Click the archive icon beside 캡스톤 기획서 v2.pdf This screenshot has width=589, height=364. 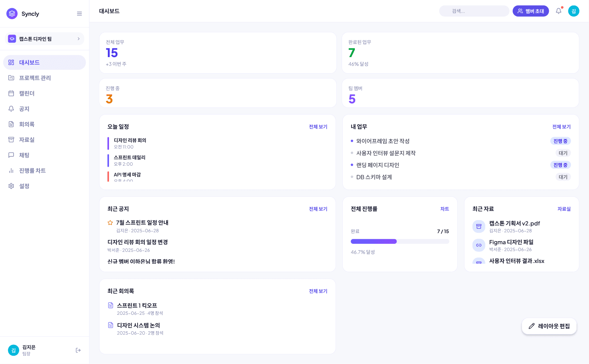tap(479, 227)
